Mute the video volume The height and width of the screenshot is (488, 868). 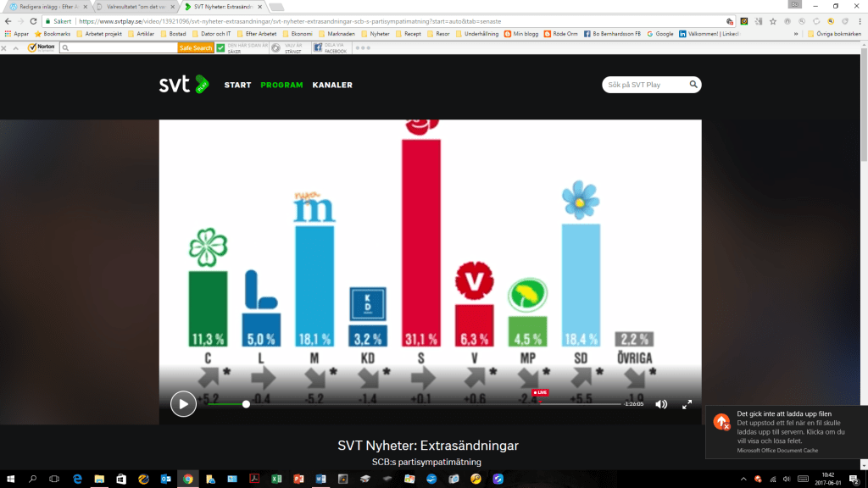tap(661, 404)
